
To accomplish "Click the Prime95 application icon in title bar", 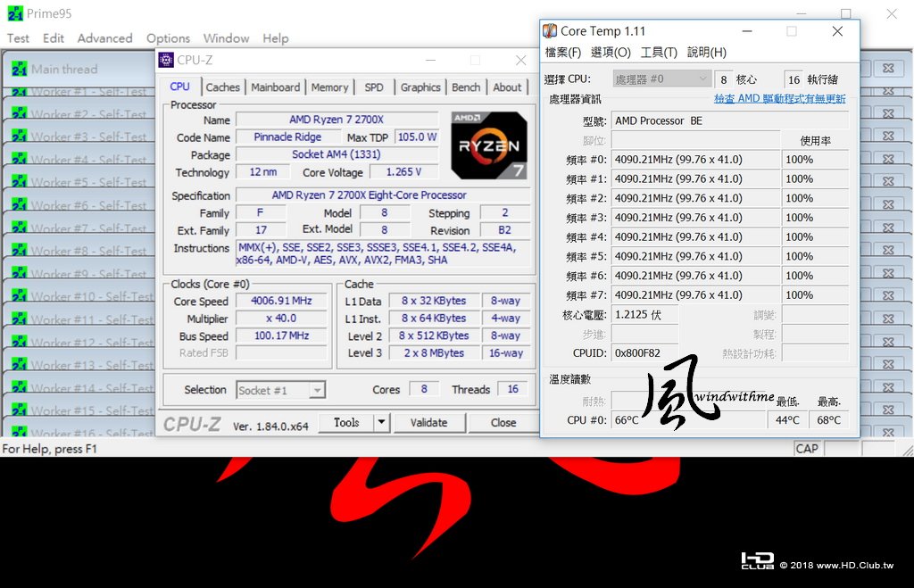I will pyautogui.click(x=15, y=13).
